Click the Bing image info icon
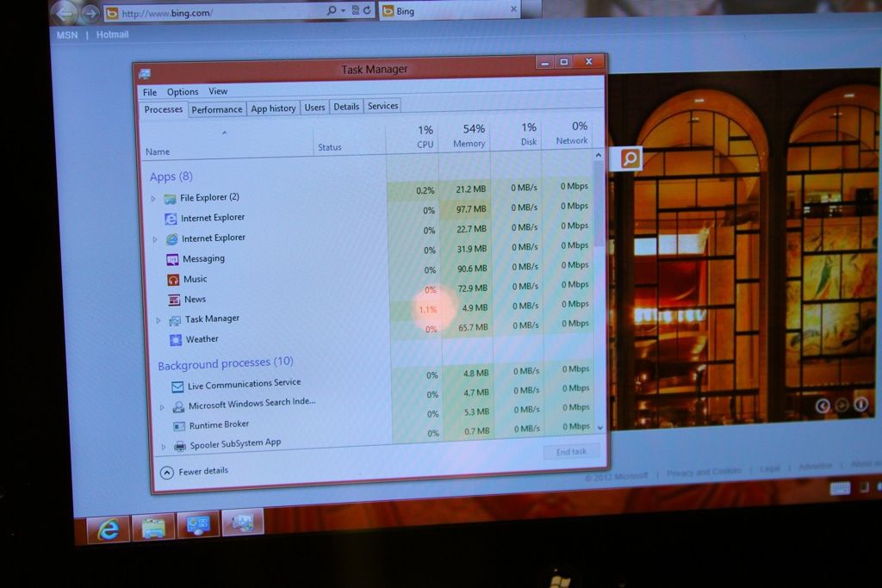 860,404
